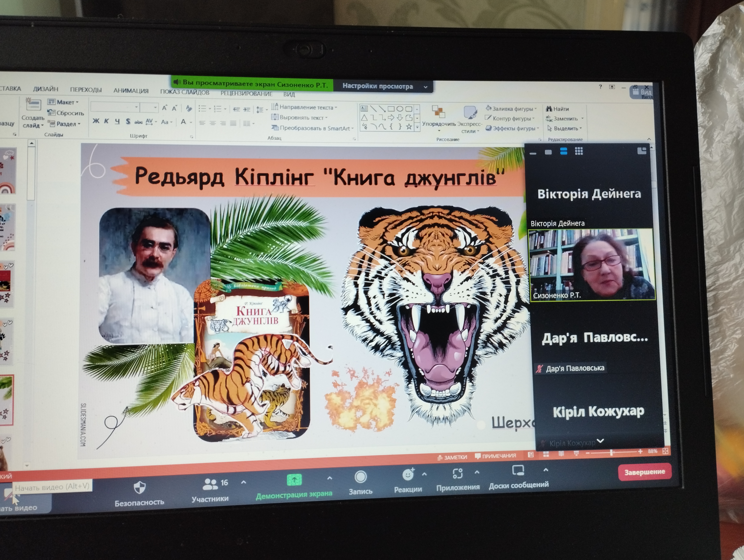The image size is (744, 560).
Task: Expand the Участники caret arrow
Action: tap(243, 482)
